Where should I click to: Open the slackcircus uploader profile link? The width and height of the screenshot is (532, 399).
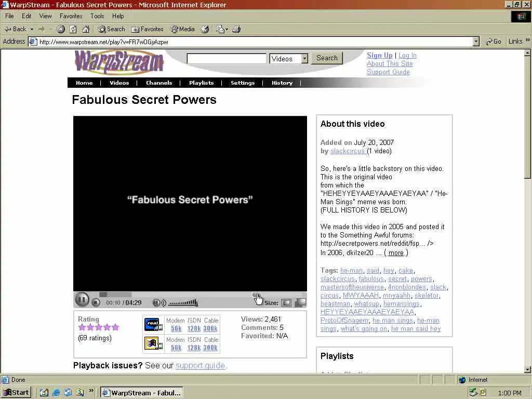coord(348,151)
